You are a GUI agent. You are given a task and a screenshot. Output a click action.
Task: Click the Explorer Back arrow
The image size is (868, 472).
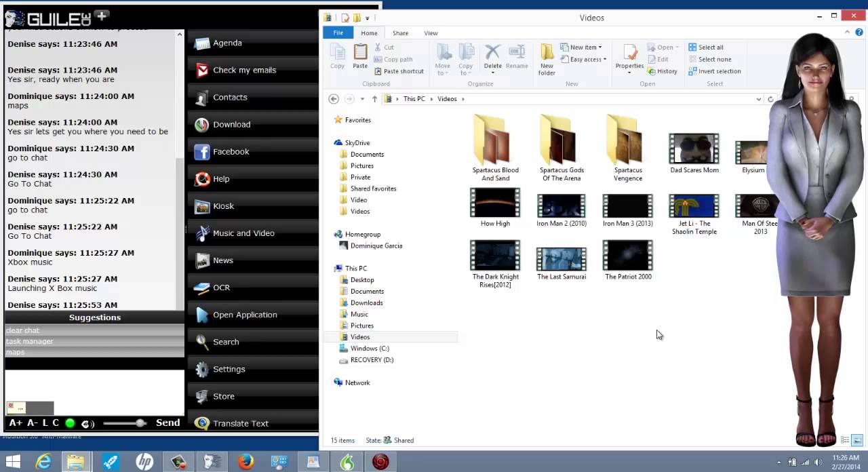click(334, 99)
